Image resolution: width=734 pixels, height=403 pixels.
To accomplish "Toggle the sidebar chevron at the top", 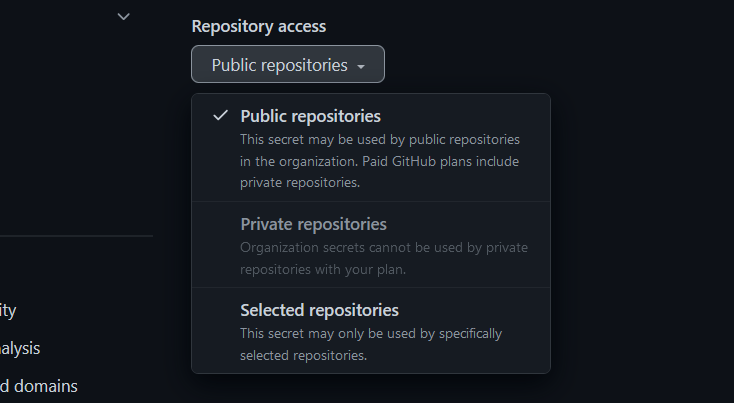I will click(124, 16).
